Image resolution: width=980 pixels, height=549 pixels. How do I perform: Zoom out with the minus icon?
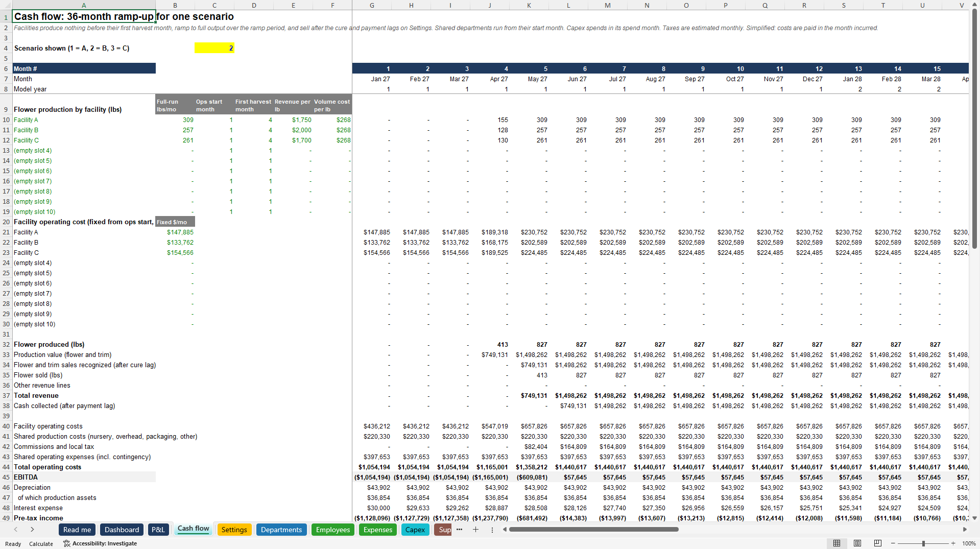pyautogui.click(x=893, y=543)
